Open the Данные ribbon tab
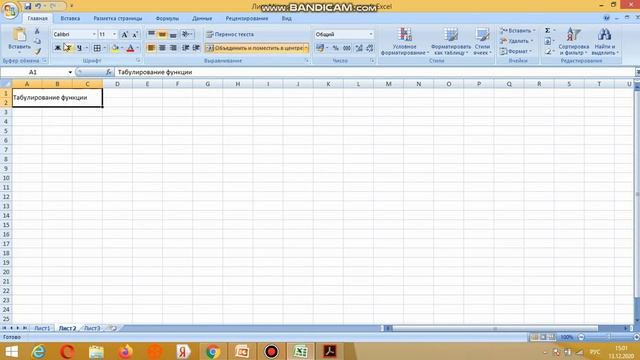 (x=202, y=18)
